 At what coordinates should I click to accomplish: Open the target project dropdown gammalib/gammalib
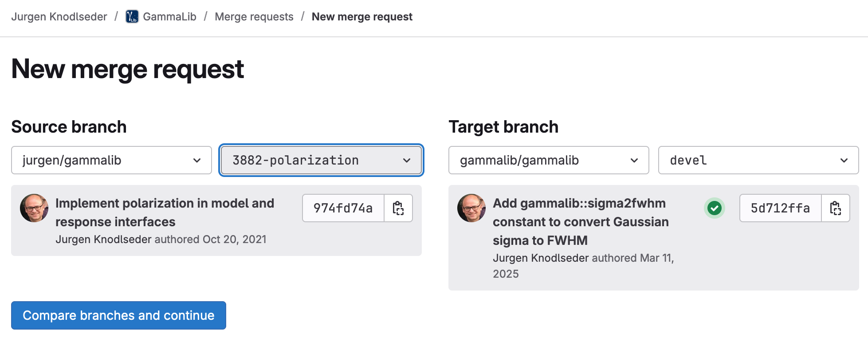click(548, 160)
